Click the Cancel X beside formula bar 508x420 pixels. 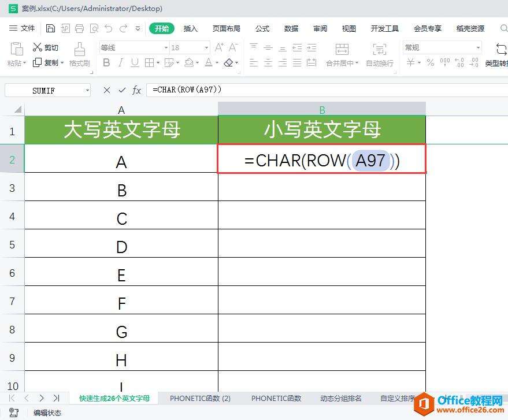[106, 90]
